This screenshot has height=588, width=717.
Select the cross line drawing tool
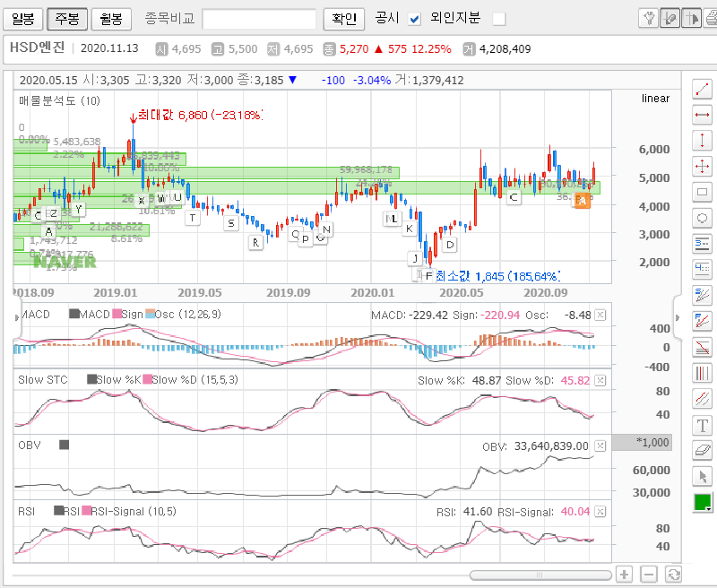[x=702, y=166]
